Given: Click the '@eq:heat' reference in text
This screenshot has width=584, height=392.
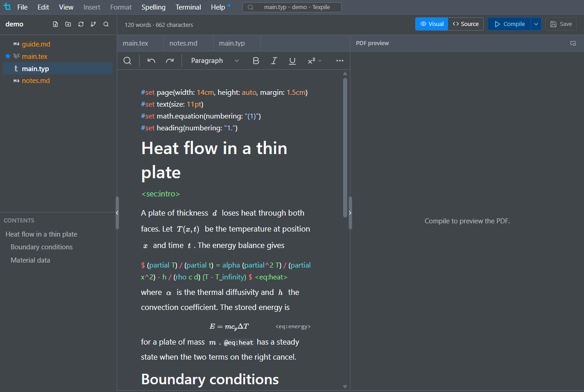Looking at the screenshot, I should click(x=239, y=342).
